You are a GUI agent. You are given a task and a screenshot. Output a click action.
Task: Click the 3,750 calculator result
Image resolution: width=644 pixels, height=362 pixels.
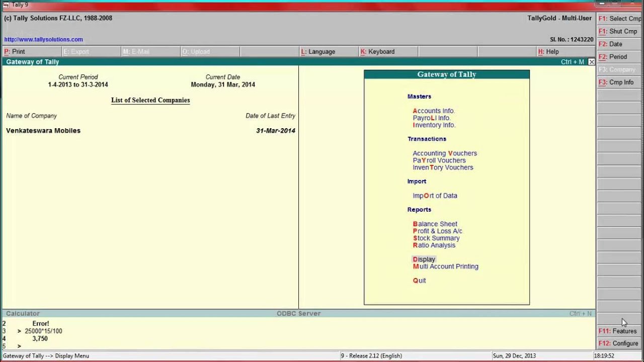[40, 338]
